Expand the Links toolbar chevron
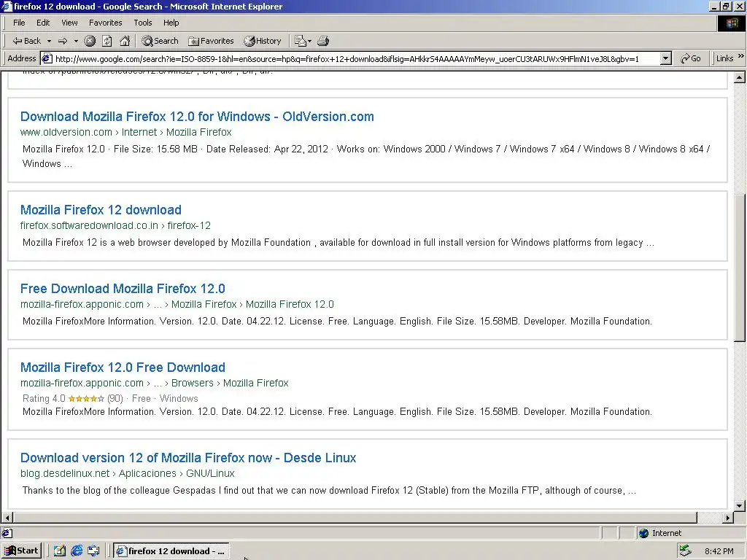 coord(741,56)
